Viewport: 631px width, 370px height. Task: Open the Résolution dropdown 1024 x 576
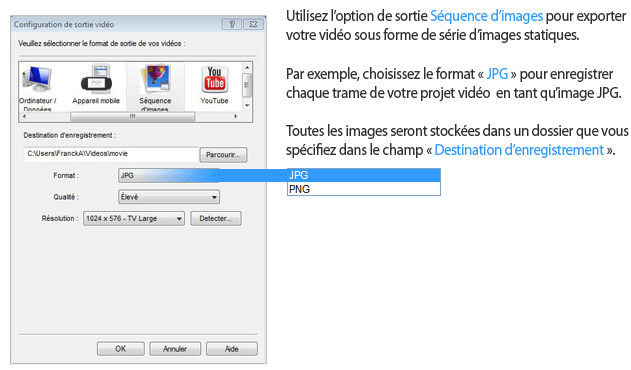134,219
